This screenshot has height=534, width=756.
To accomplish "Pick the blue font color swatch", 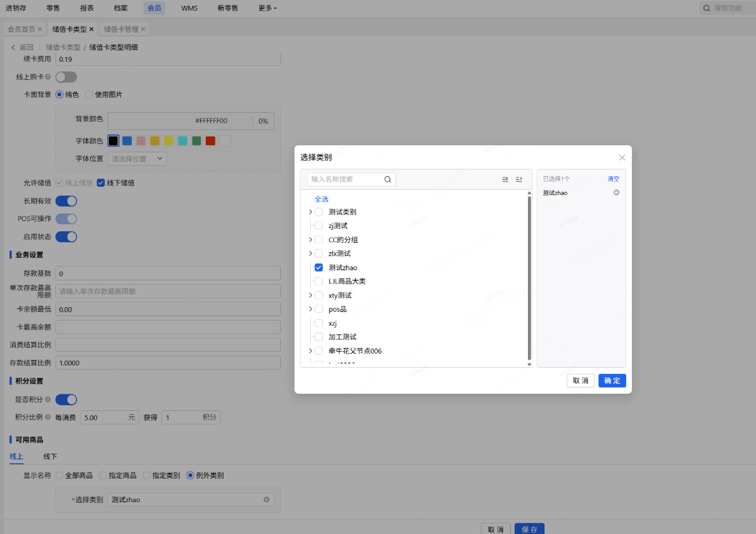I will tap(127, 141).
